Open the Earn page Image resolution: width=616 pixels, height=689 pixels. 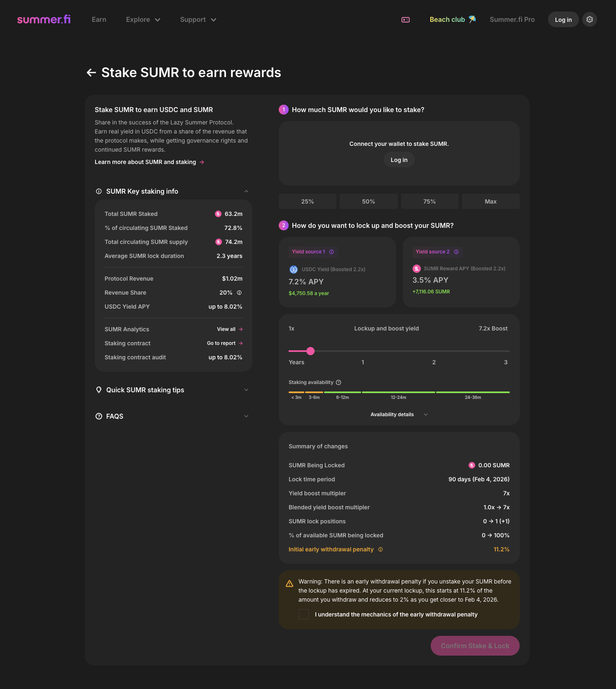click(99, 19)
